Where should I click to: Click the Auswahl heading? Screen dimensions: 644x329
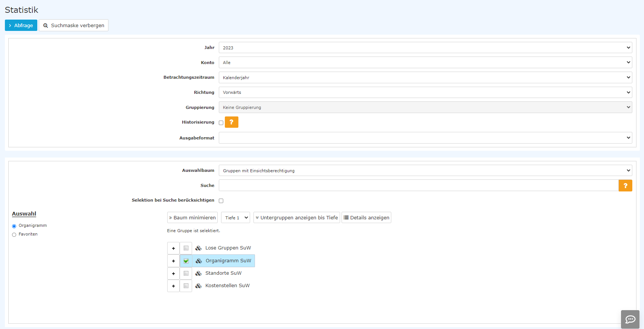(24, 214)
